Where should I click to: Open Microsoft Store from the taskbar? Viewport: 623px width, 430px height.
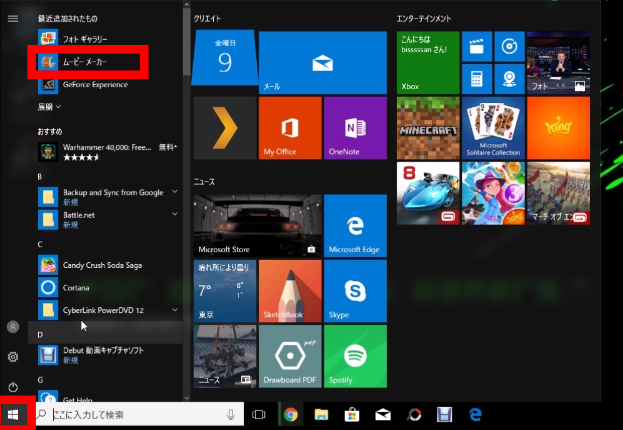click(x=352, y=415)
